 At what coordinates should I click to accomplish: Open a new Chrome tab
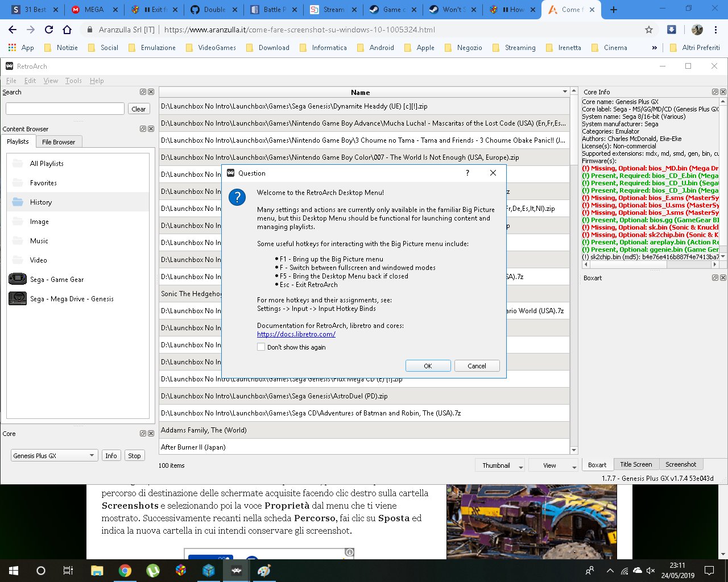point(614,10)
